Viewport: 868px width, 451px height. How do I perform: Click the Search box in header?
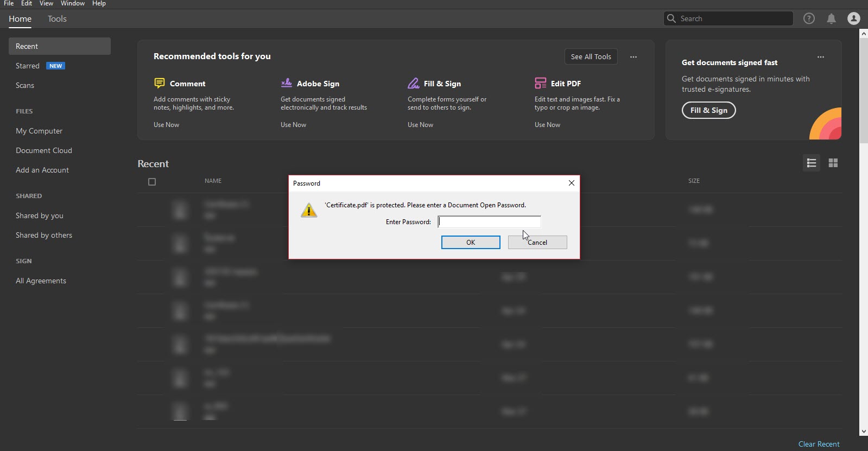tap(728, 18)
